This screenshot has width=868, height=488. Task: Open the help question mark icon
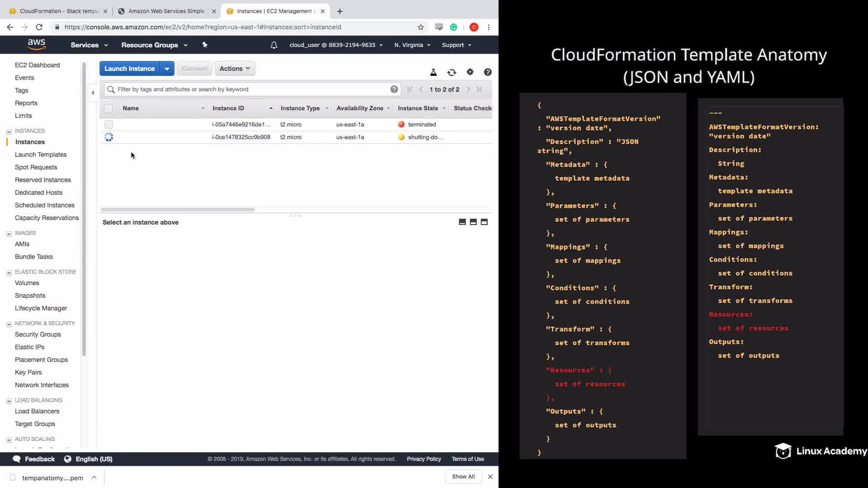[x=487, y=72]
